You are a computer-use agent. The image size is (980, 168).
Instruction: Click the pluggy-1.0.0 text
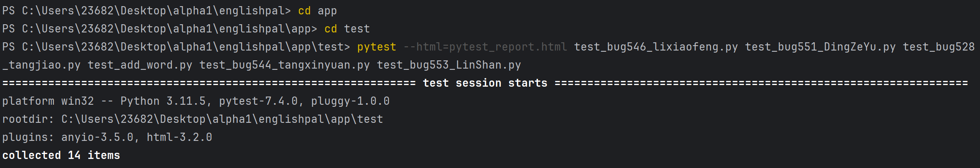[x=350, y=101]
